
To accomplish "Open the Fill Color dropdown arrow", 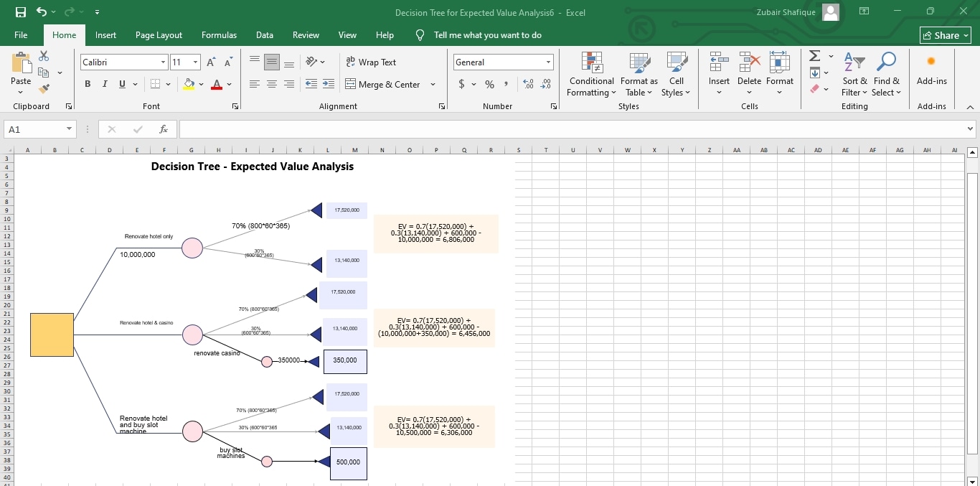I will [x=200, y=85].
